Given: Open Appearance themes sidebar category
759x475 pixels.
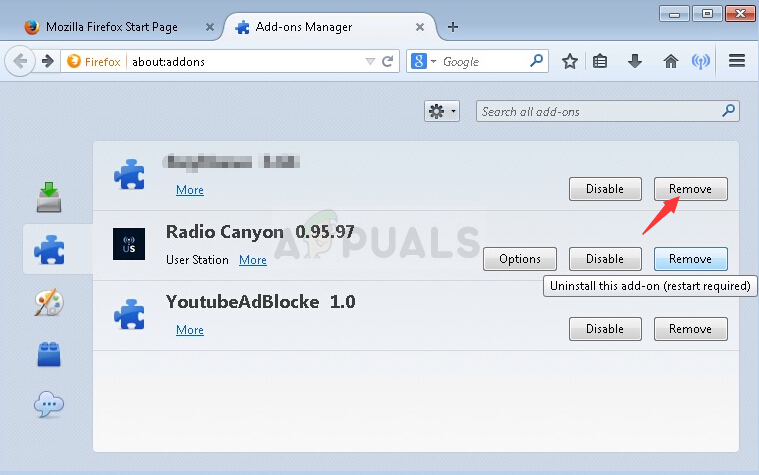Looking at the screenshot, I should (49, 302).
